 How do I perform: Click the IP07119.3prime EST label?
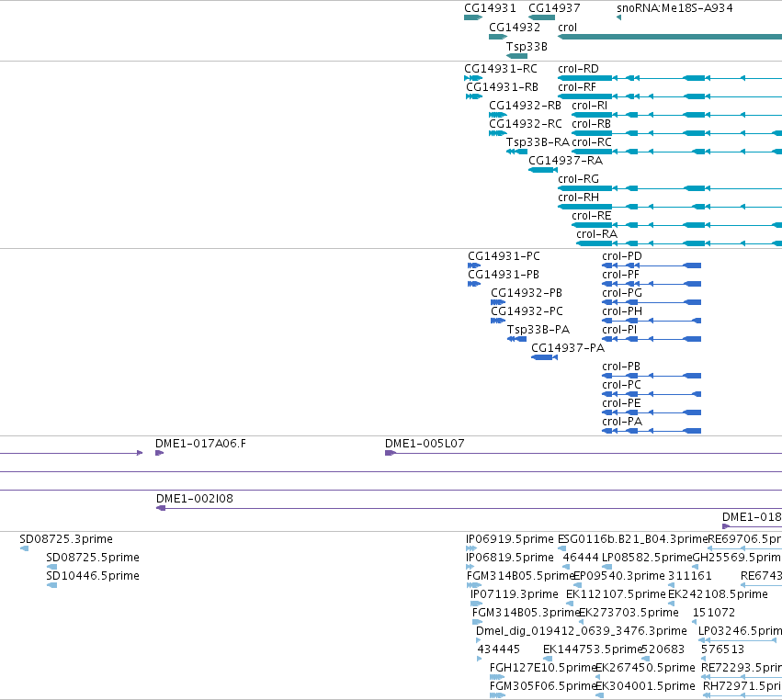[x=515, y=594]
